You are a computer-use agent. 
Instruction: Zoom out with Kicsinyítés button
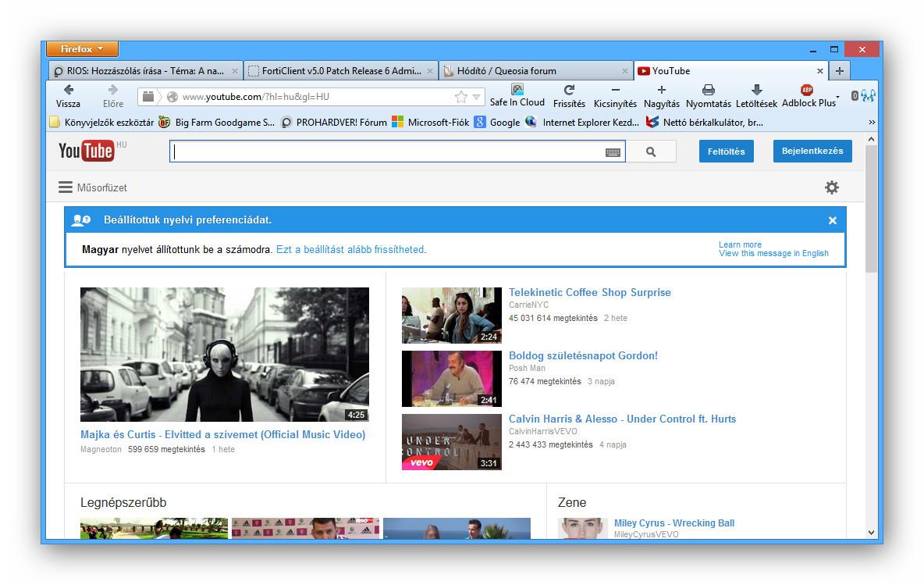pos(615,91)
